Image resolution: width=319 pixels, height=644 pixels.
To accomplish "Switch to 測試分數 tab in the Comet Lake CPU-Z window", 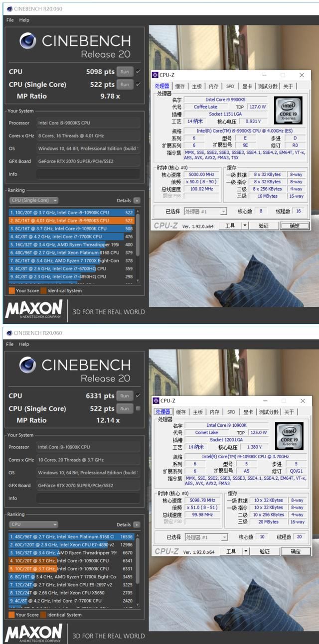I will click(270, 412).
